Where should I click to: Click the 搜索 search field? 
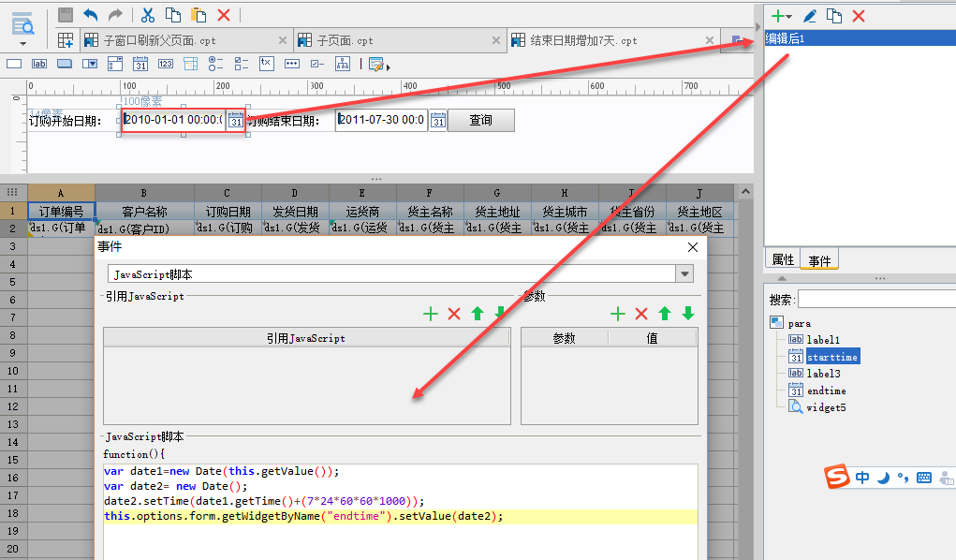tap(876, 299)
